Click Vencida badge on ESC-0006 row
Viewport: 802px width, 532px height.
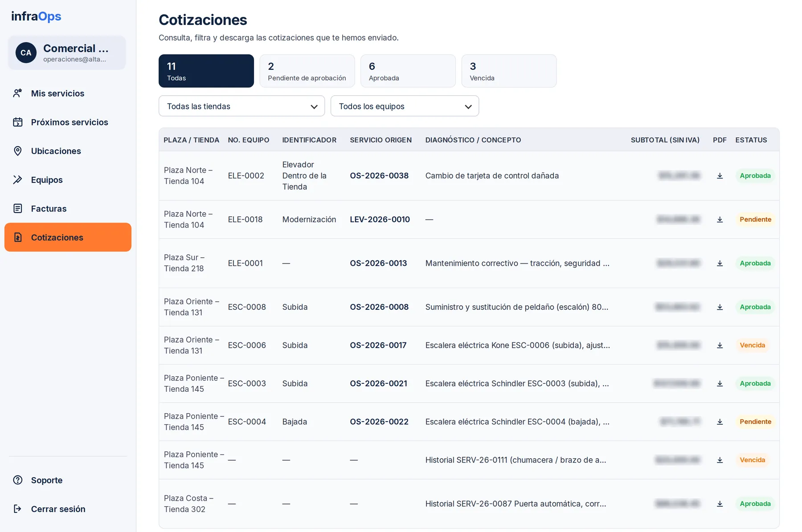click(752, 345)
